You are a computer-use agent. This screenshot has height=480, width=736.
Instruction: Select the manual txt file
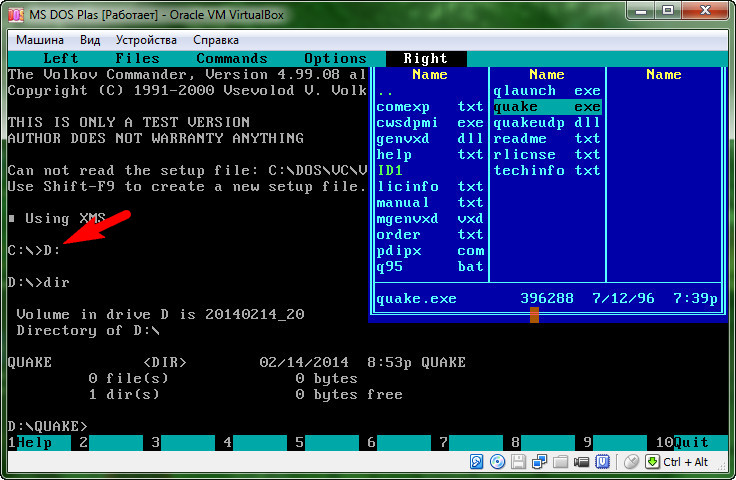[x=429, y=203]
